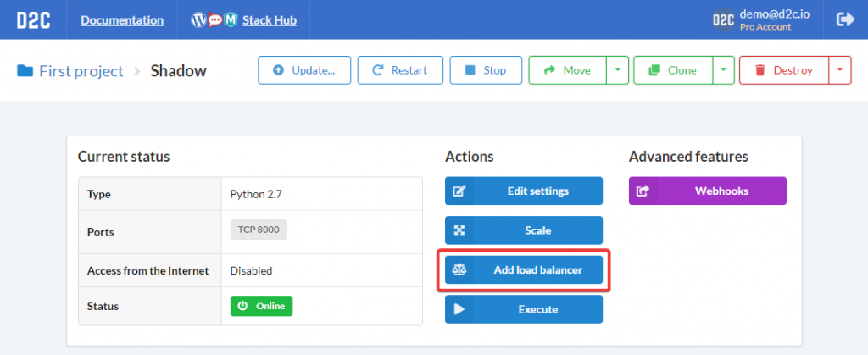Click the green Online status badge
The width and height of the screenshot is (868, 355).
[261, 306]
